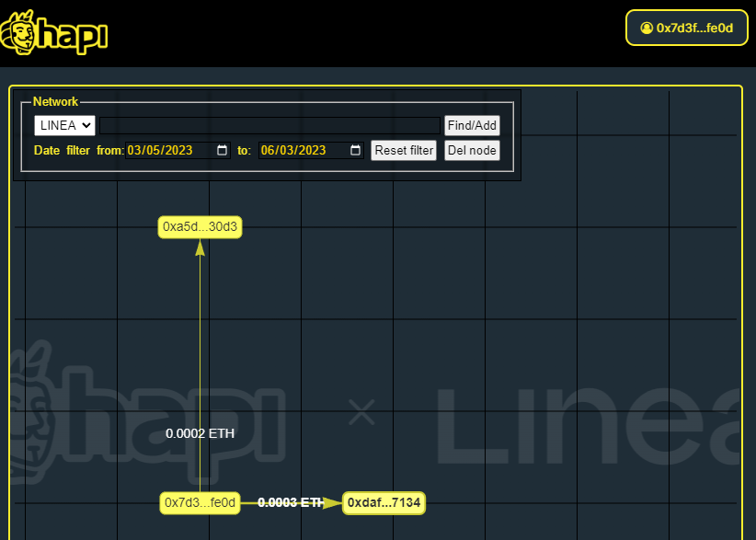Select the 0x7d3...fe0d graph node
The image size is (756, 540).
pyautogui.click(x=200, y=503)
